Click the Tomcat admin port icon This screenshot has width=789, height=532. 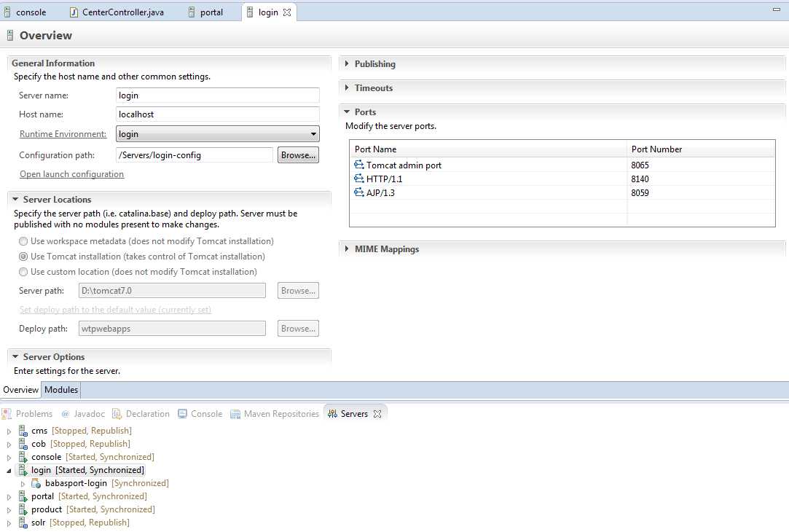click(358, 165)
